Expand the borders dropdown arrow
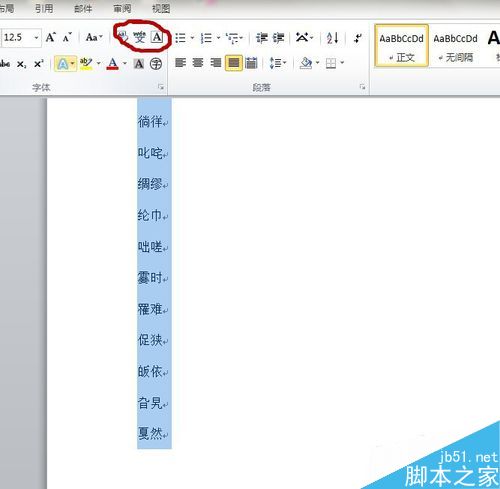The image size is (500, 489). coord(342,63)
